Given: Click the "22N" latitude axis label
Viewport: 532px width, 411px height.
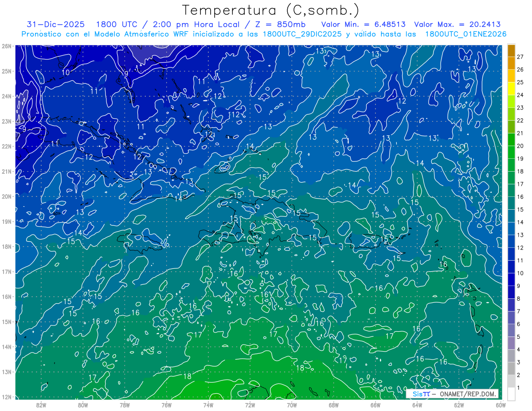Looking at the screenshot, I should 7,146.
